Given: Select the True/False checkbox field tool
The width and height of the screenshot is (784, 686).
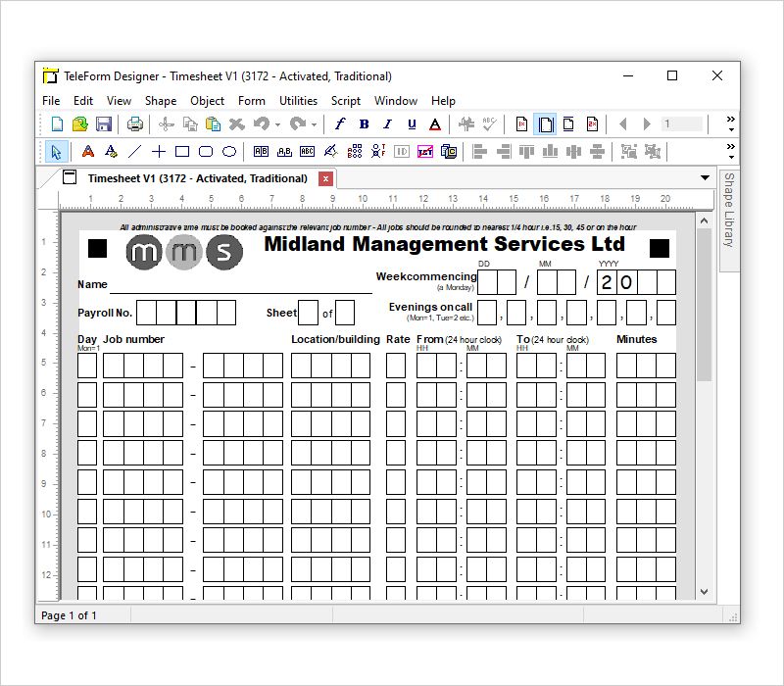Looking at the screenshot, I should click(x=378, y=151).
